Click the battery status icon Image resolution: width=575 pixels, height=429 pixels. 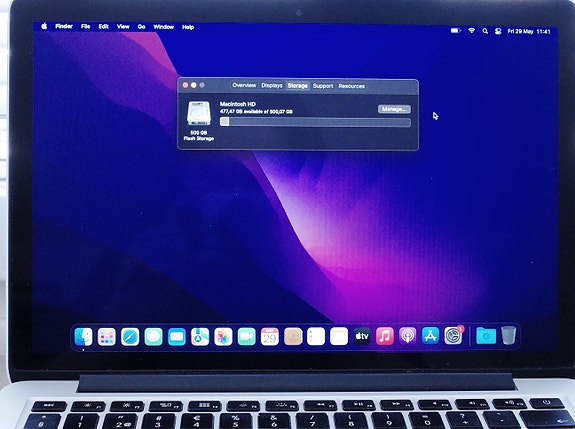tap(455, 31)
